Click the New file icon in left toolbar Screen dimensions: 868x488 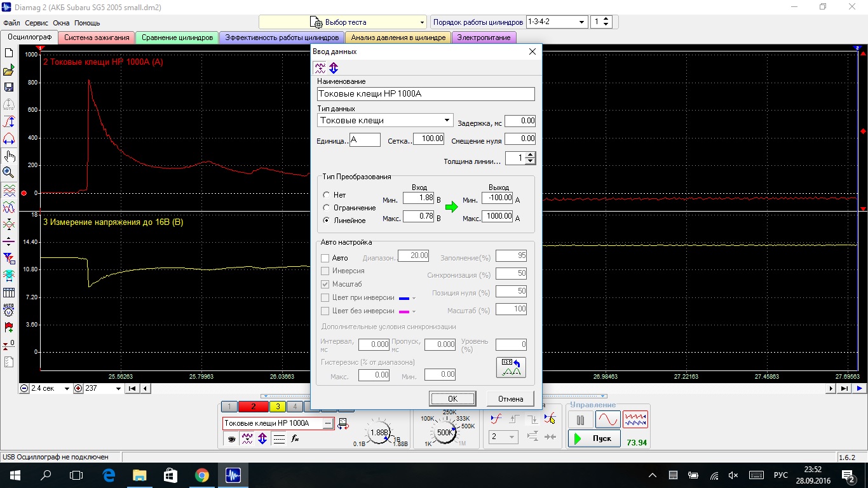click(x=9, y=53)
